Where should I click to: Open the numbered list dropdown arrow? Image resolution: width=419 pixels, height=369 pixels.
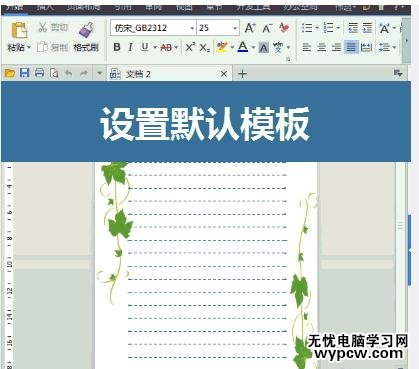[338, 28]
